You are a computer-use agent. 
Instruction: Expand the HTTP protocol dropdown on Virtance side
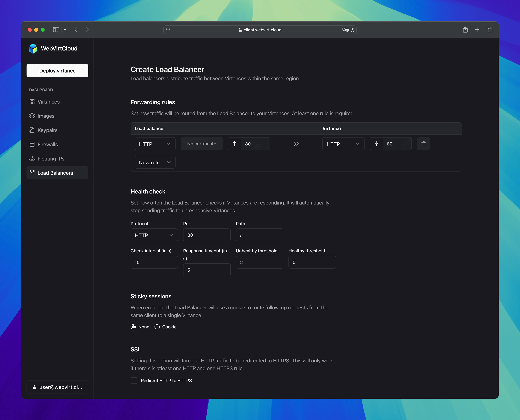[343, 144]
